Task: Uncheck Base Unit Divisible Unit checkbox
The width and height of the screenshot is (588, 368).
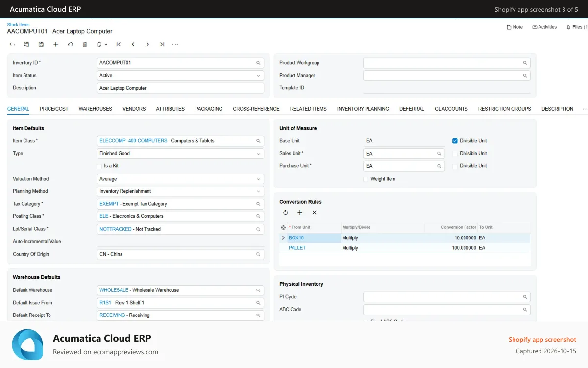Action: [x=455, y=141]
